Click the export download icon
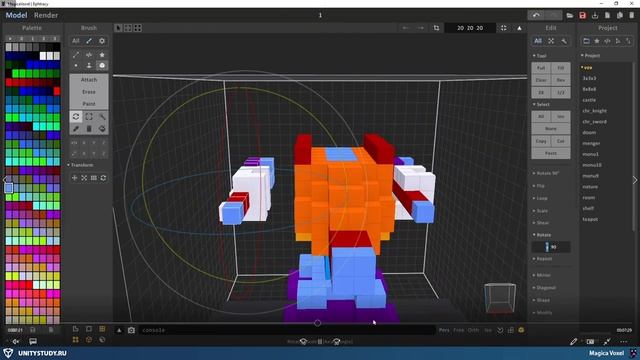 coord(595,16)
